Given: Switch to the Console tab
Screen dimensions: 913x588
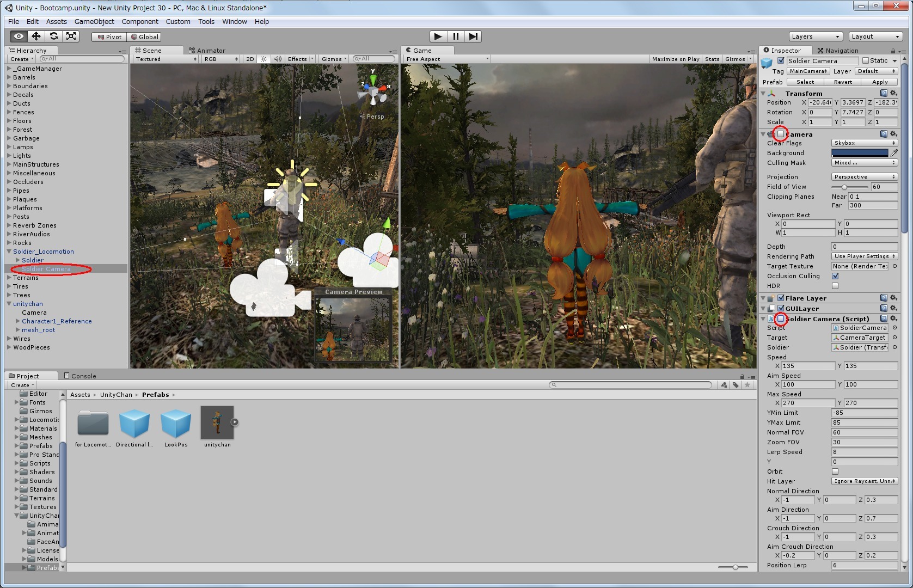Looking at the screenshot, I should coord(80,376).
